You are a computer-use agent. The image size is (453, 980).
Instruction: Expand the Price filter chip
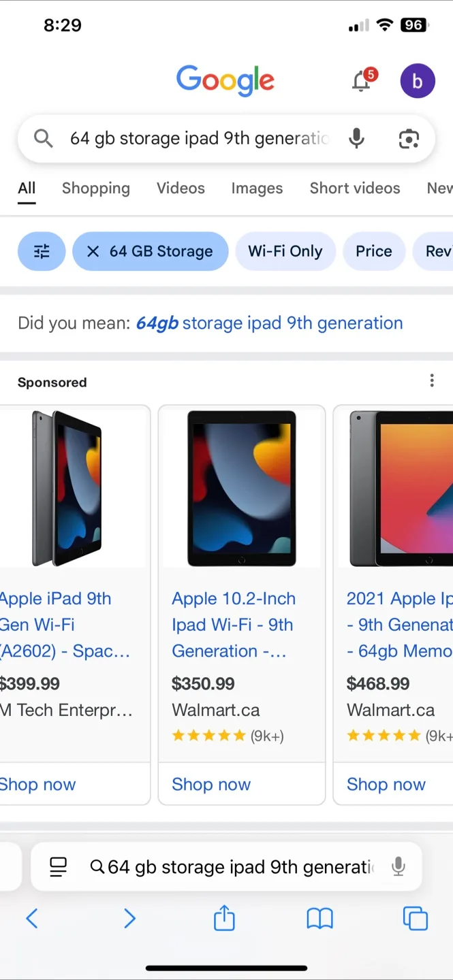point(373,251)
